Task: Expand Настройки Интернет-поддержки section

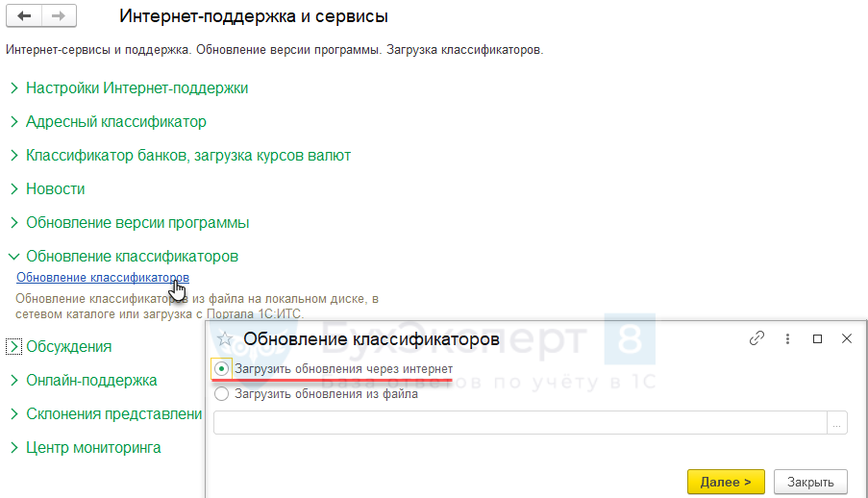Action: pos(14,88)
